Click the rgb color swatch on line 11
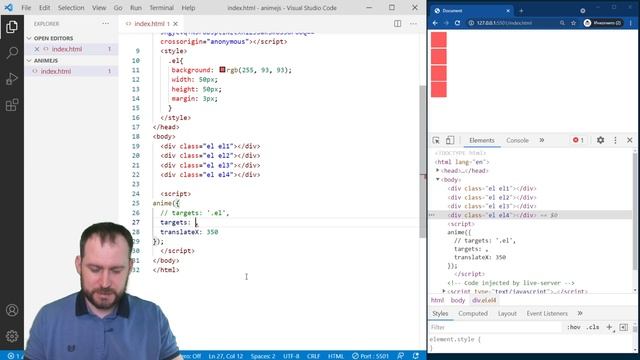 pos(222,70)
